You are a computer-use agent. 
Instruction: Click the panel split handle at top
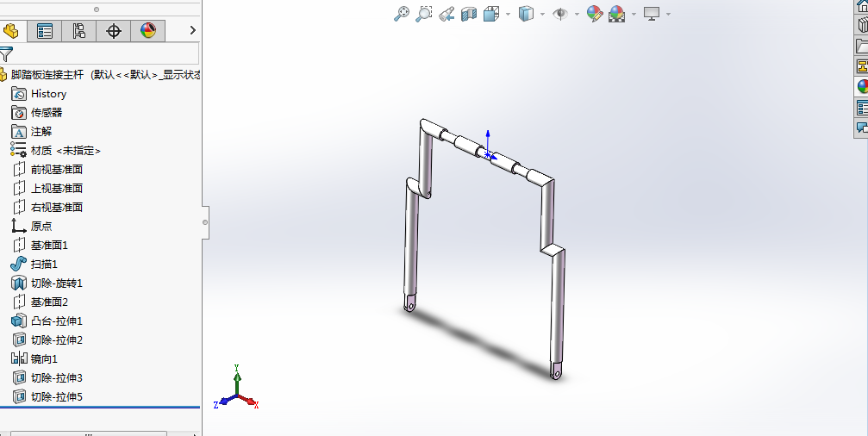97,9
